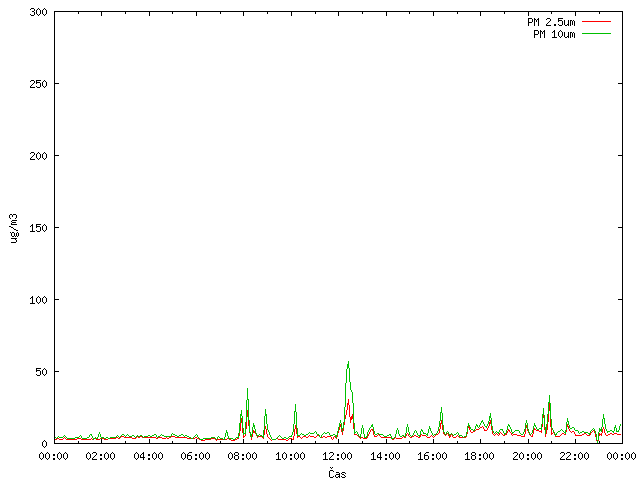
Task: Click the 08:00 time label
Action: pos(242,456)
